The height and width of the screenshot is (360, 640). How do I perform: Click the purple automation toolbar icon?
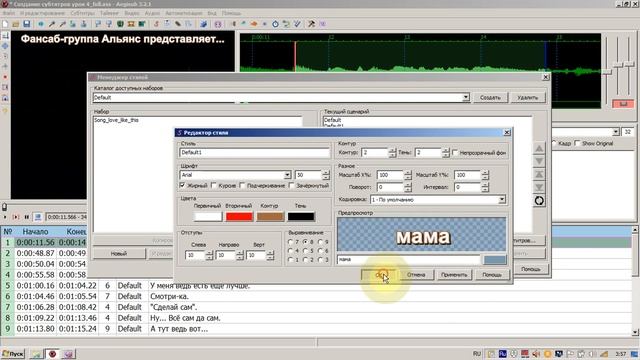pos(218,24)
